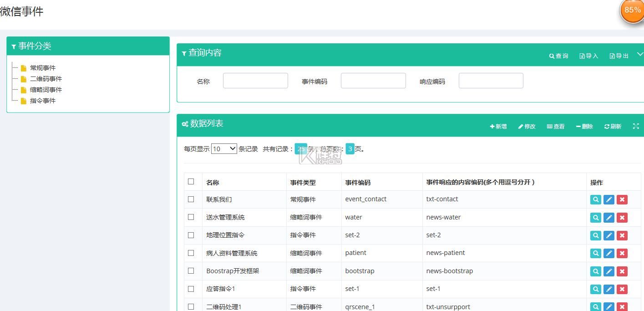Click the edit pencil icon for 送水管理系统 row
The width and height of the screenshot is (644, 311).
tap(609, 218)
